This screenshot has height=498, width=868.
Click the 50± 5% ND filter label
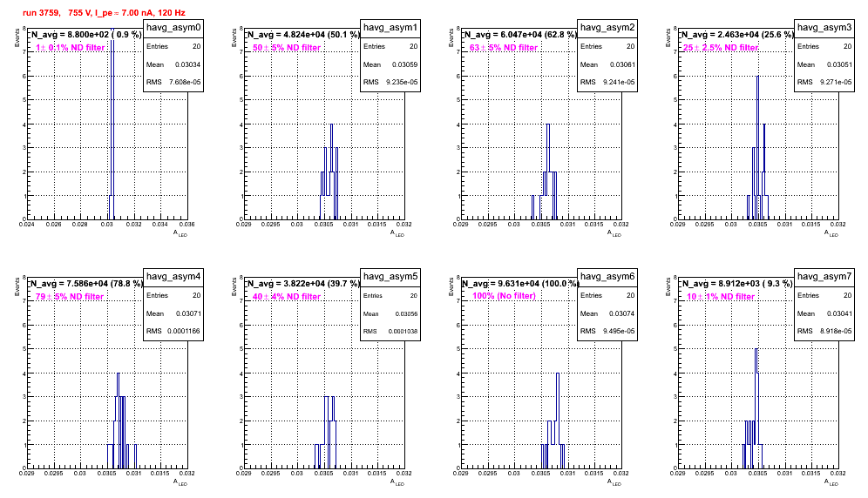(287, 48)
